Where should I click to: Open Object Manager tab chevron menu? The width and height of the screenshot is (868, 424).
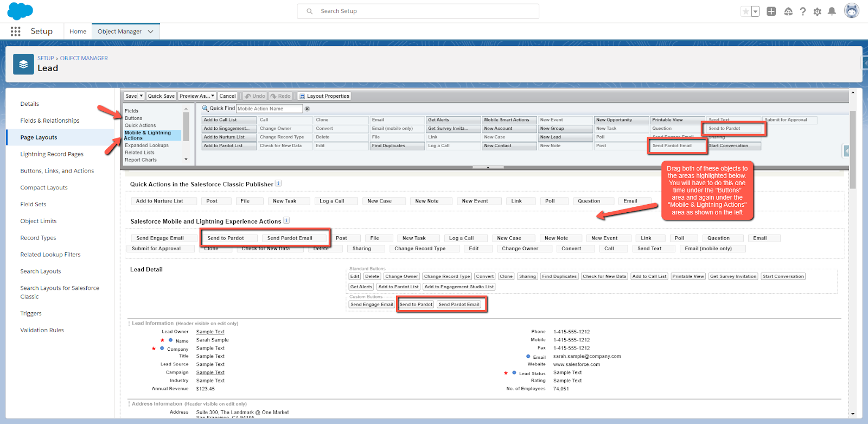(151, 31)
